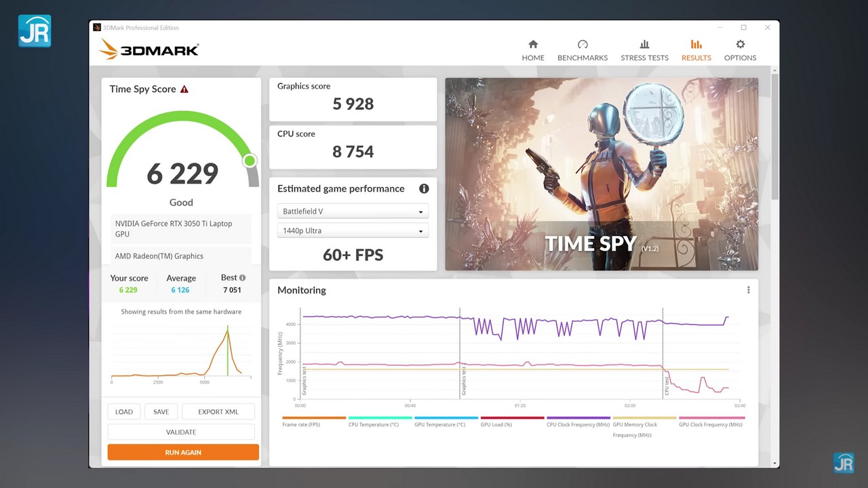Click the 3DMark logo
The height and width of the screenshot is (488, 868).
149,49
